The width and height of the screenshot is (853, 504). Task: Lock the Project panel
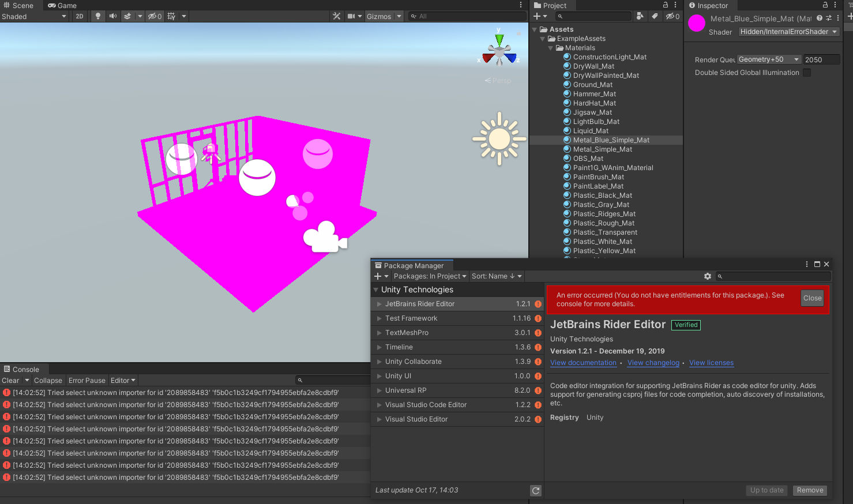(x=666, y=5)
